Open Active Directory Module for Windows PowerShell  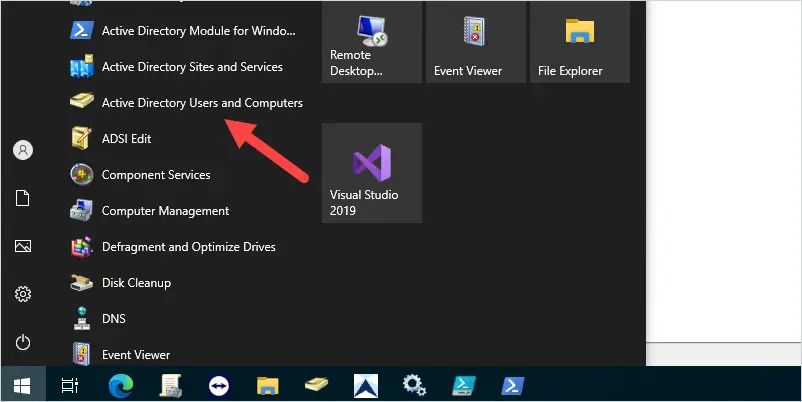coord(183,31)
